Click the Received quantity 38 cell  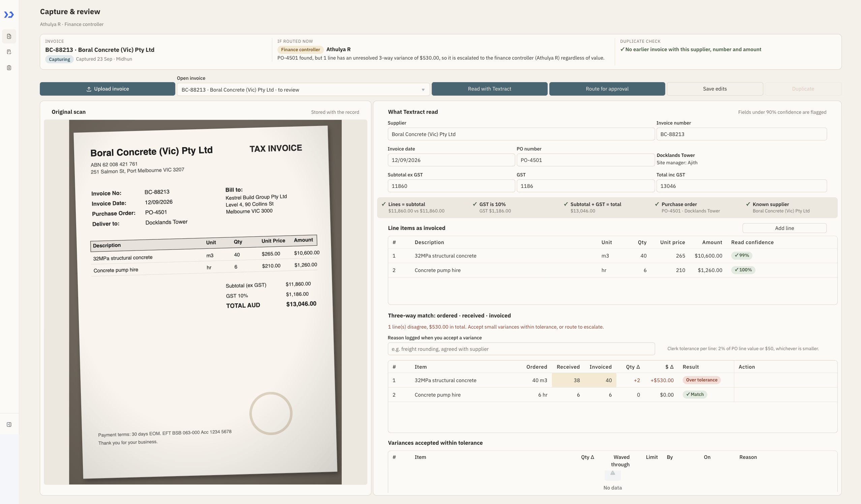click(568, 380)
